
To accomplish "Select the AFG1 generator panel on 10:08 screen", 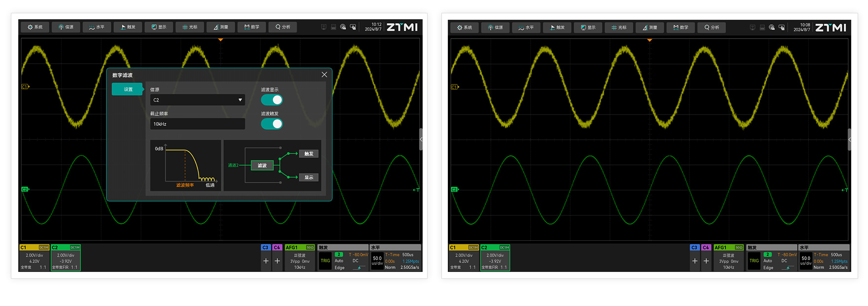I will tap(728, 258).
